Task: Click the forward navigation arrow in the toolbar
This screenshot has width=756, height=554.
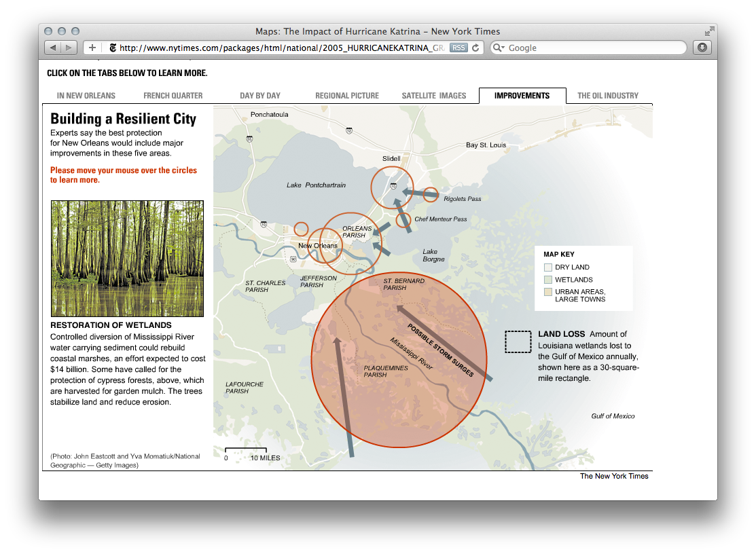Action: coord(69,48)
